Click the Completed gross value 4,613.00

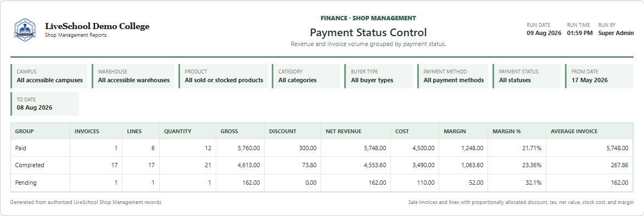tap(249, 165)
